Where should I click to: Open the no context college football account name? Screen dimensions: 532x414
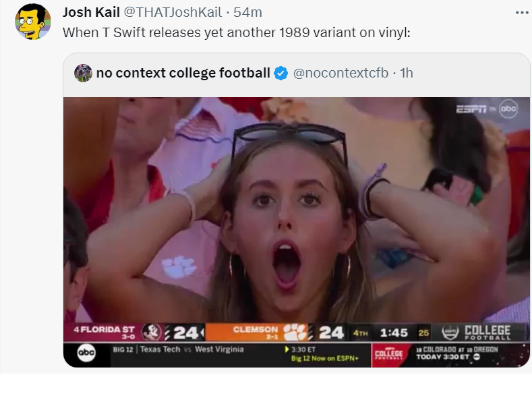[183, 73]
